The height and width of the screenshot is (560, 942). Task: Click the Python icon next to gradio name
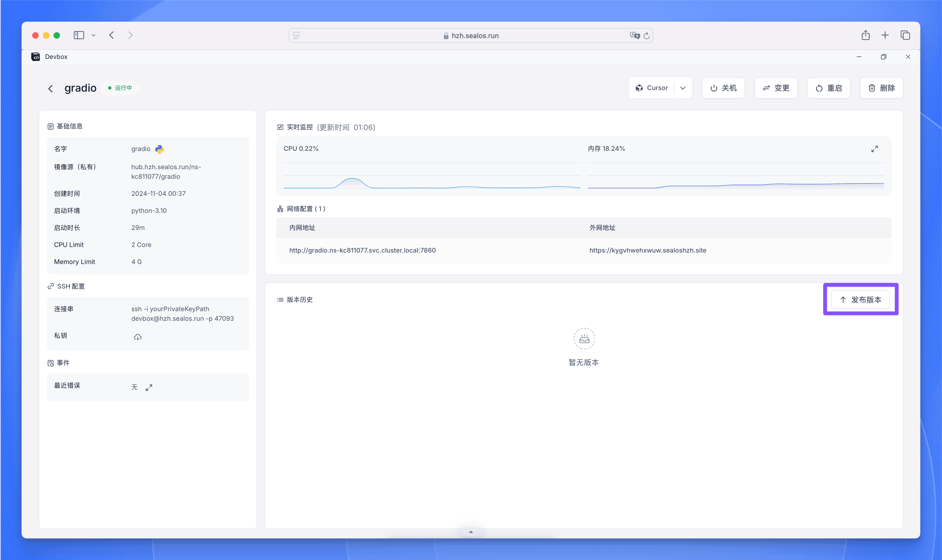point(160,149)
